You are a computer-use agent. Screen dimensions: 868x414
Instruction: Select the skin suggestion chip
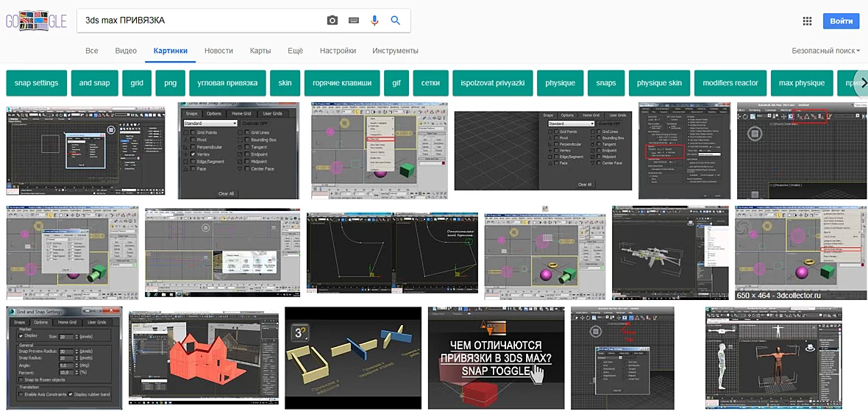click(285, 83)
